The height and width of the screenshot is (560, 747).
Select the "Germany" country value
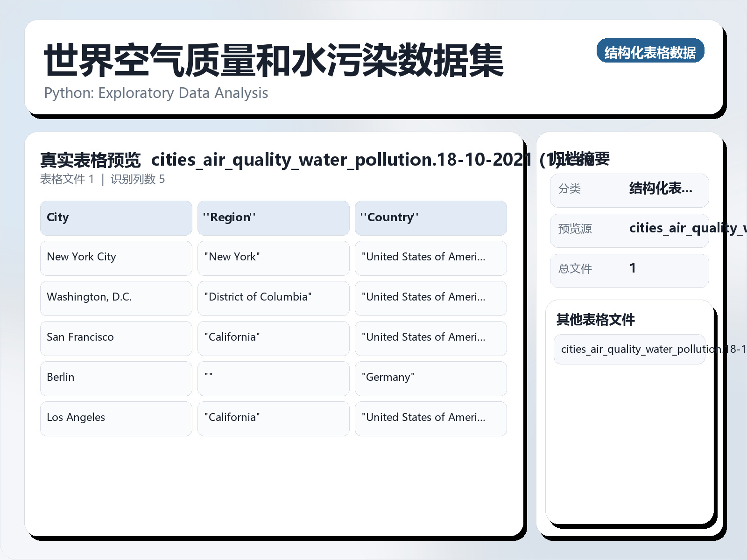[430, 378]
